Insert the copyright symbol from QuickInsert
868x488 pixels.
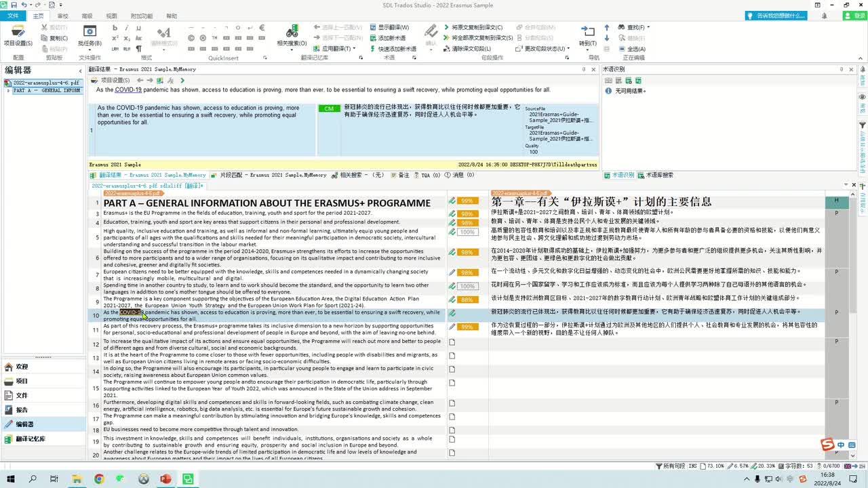(x=192, y=38)
